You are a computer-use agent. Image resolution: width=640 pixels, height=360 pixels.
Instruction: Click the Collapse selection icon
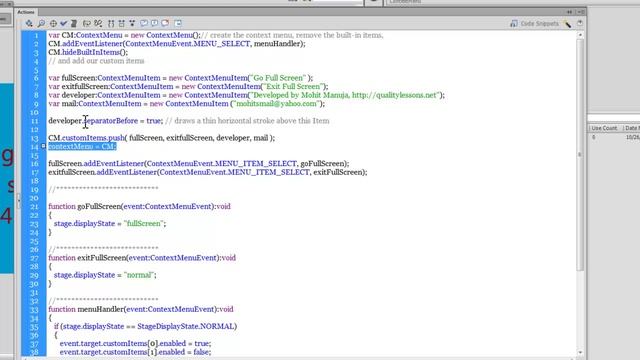pos(122,24)
